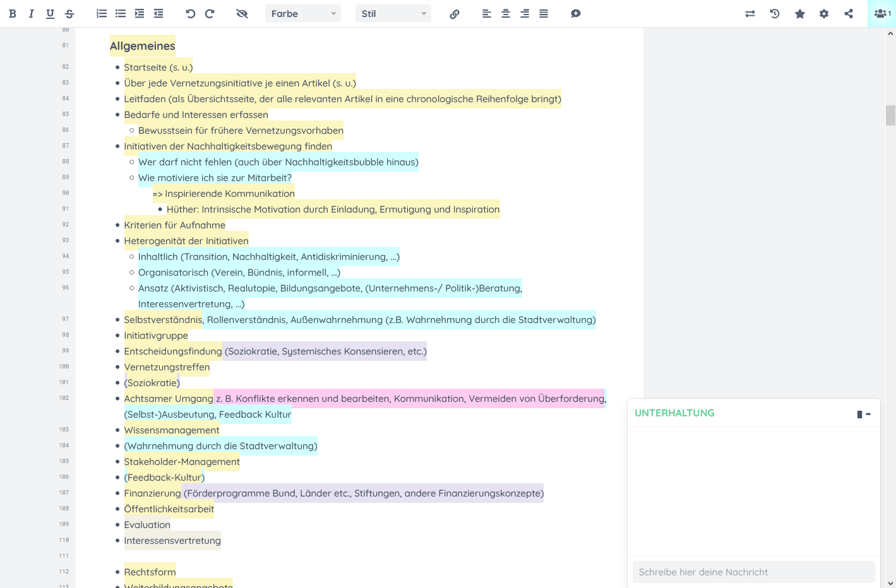This screenshot has width=896, height=588.
Task: Toggle strikethrough formatting
Action: (x=69, y=13)
